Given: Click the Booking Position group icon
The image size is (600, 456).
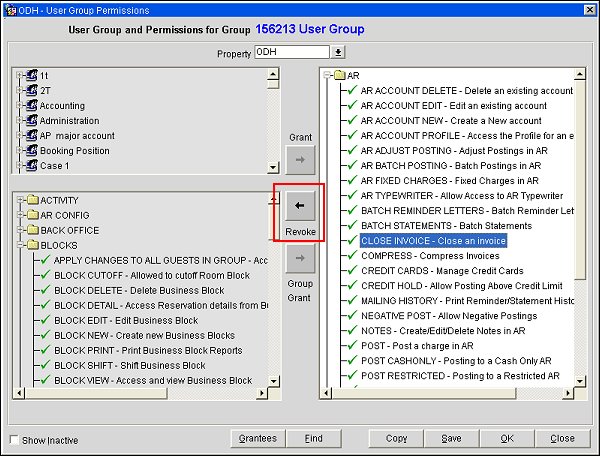Looking at the screenshot, I should coord(30,150).
